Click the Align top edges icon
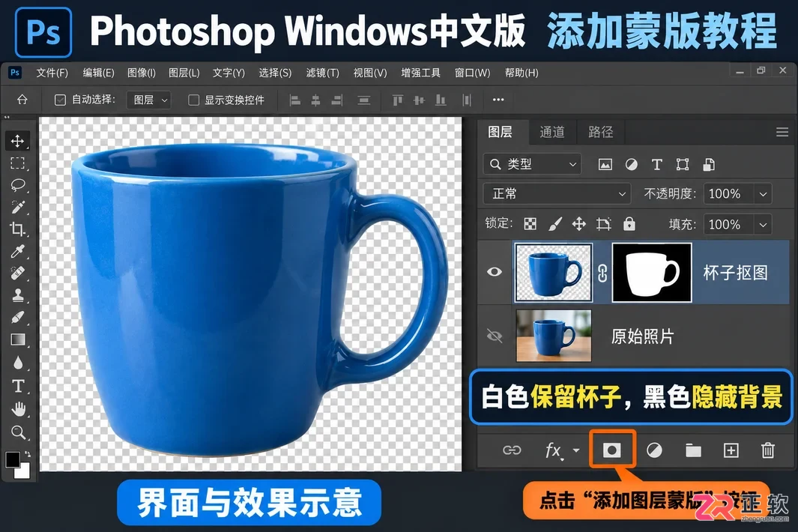The image size is (798, 532). 397,100
